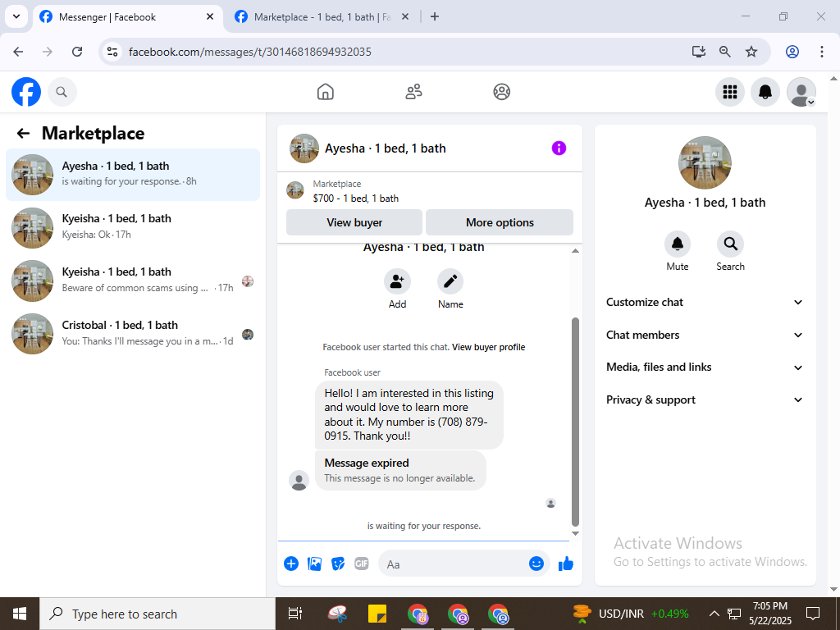Reload the page
The height and width of the screenshot is (630, 840).
click(77, 52)
